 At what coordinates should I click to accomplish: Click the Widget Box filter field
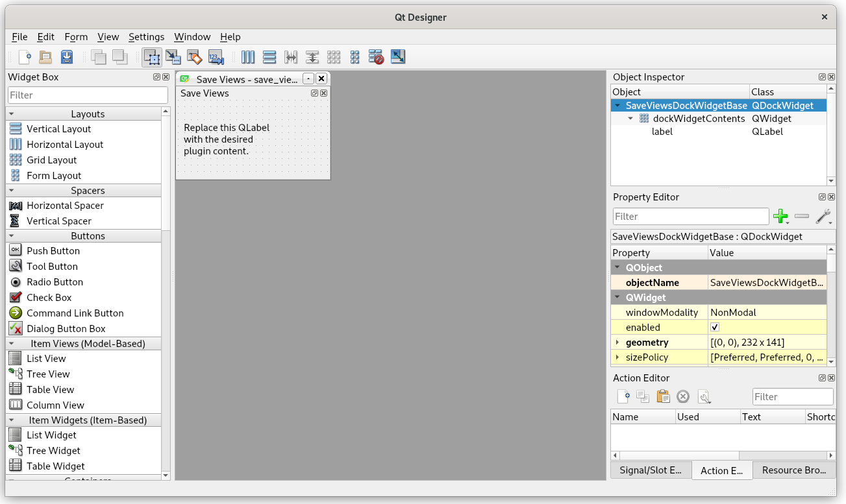[x=88, y=95]
